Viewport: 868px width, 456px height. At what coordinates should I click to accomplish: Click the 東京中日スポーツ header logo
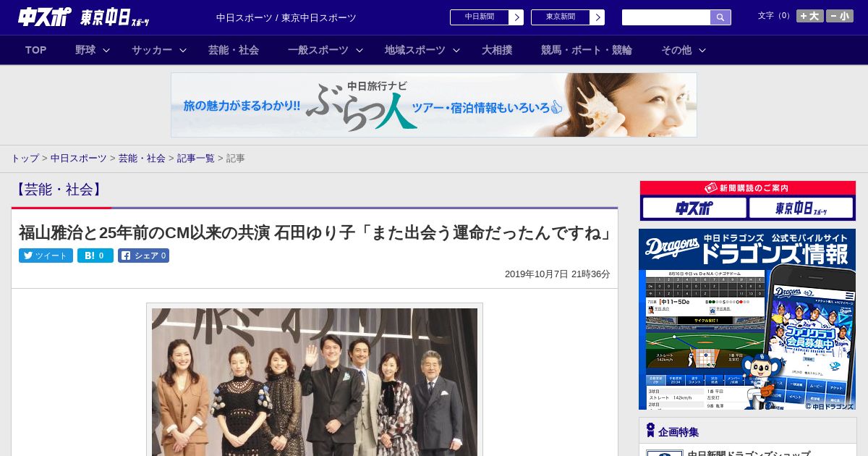click(114, 17)
